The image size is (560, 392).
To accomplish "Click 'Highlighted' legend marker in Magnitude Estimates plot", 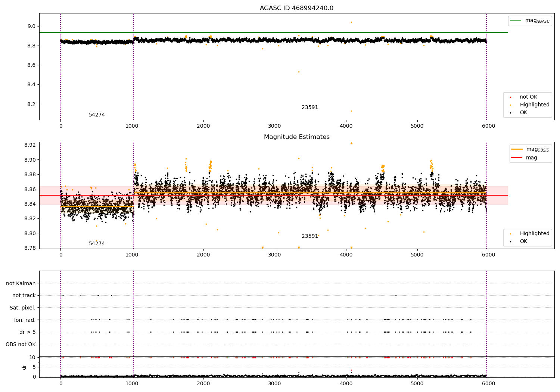I will [x=510, y=234].
